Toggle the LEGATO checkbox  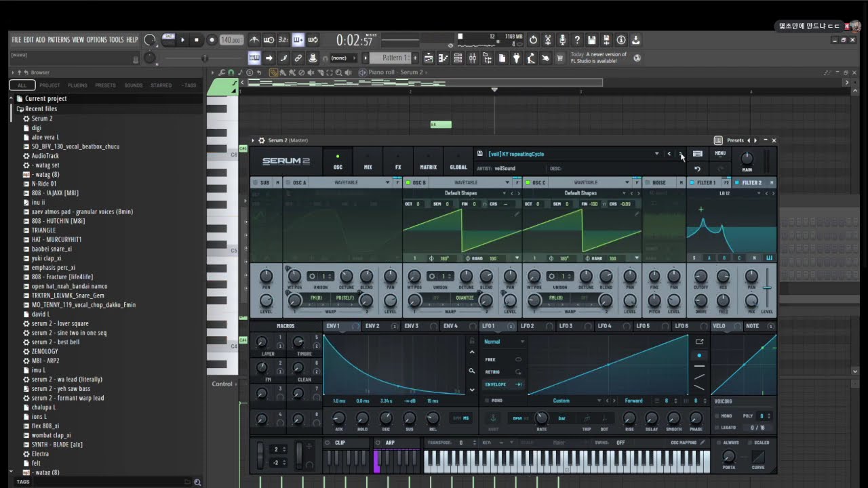coord(717,428)
